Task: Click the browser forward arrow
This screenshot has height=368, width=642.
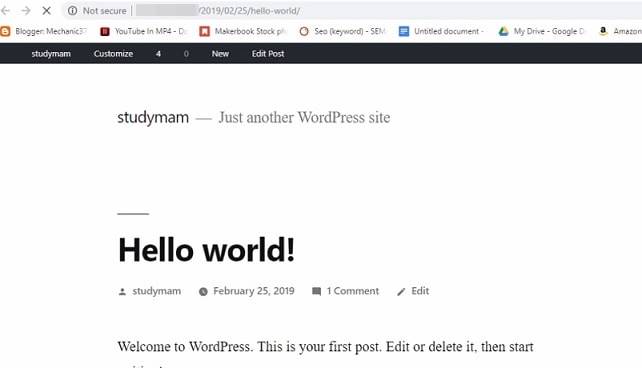Action: click(x=26, y=11)
